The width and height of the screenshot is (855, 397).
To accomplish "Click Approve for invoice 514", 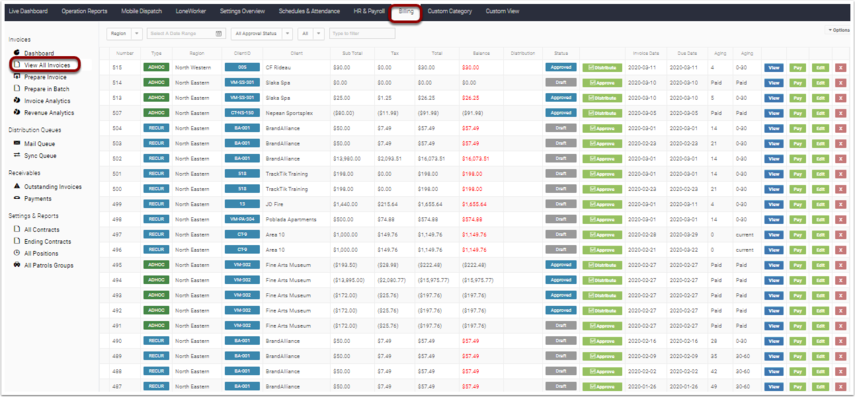I will click(x=602, y=83).
